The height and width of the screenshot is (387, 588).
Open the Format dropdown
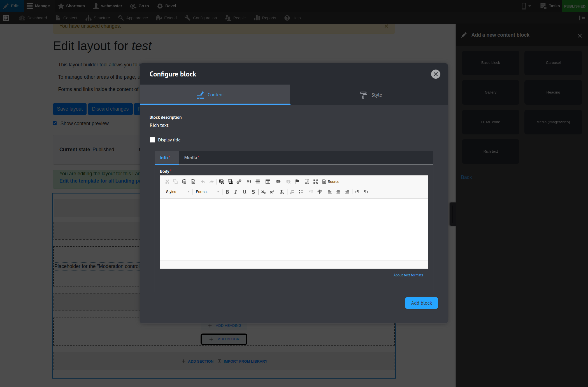207,192
